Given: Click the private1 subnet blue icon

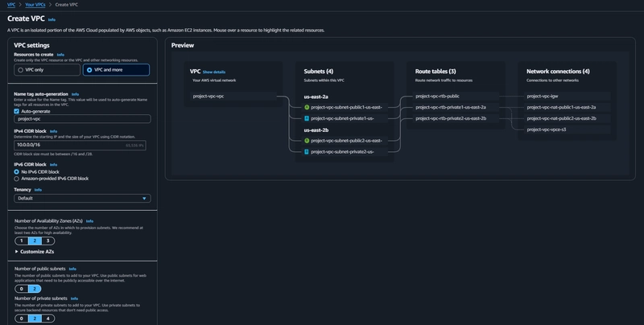Looking at the screenshot, I should point(307,118).
